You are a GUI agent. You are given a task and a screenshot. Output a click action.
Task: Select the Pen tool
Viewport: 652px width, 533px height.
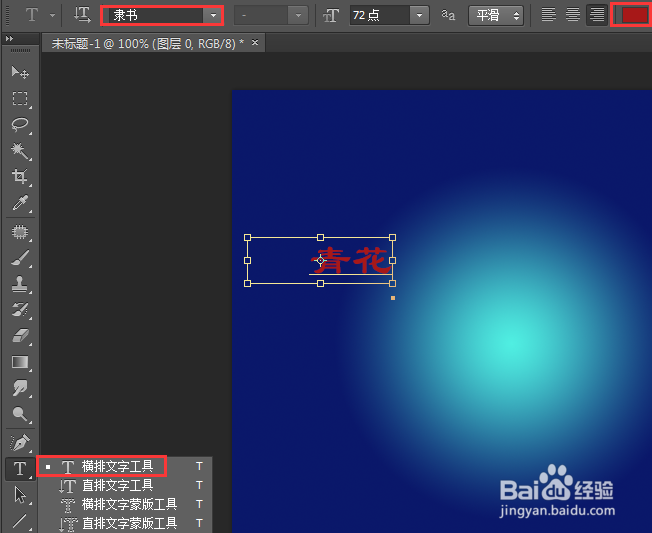coord(20,443)
